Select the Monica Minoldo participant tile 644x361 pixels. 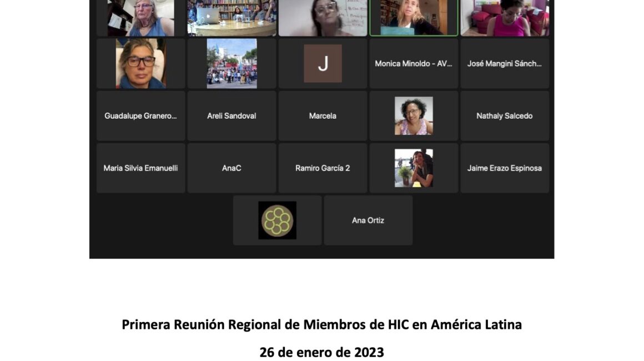(414, 64)
